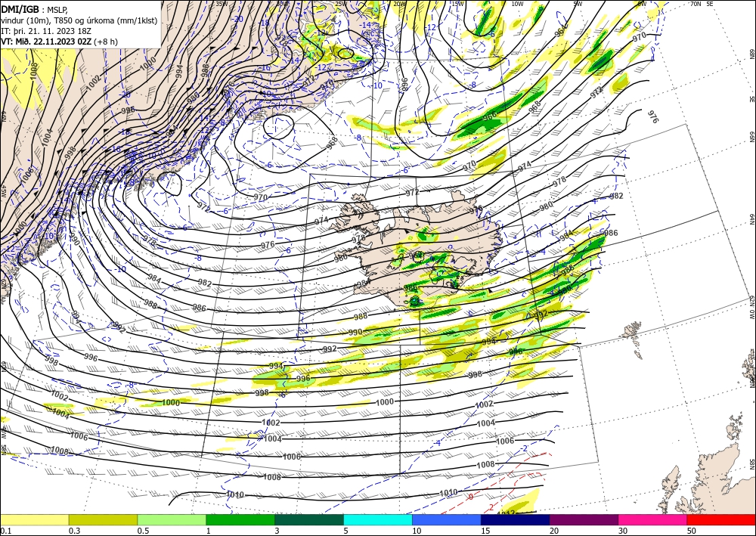Pick the cyan 5–10 legend swatch
This screenshot has width=756, height=536.
[378, 519]
